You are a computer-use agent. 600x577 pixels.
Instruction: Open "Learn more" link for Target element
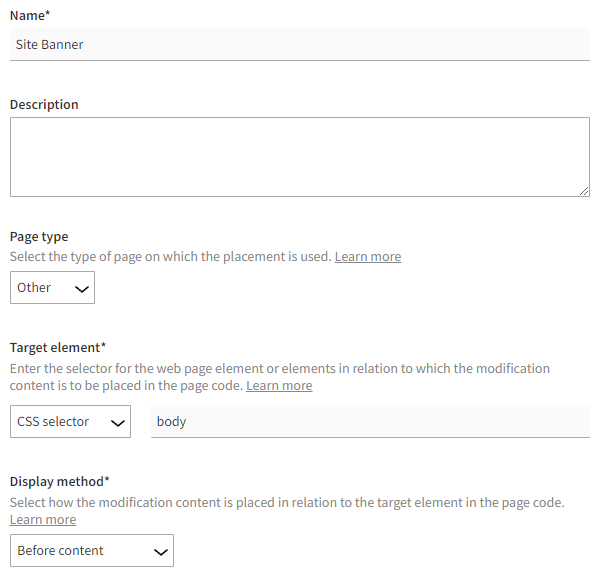[x=279, y=386]
